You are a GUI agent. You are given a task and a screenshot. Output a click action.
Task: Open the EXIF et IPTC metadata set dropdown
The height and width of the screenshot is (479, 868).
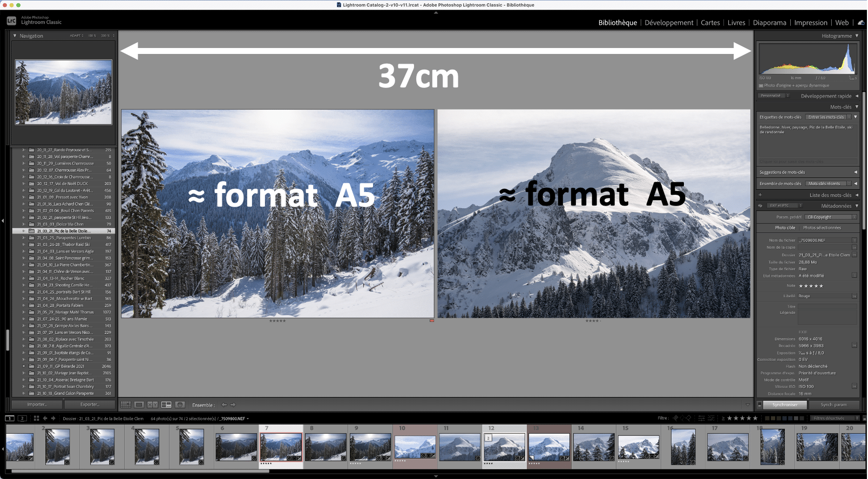coord(785,206)
